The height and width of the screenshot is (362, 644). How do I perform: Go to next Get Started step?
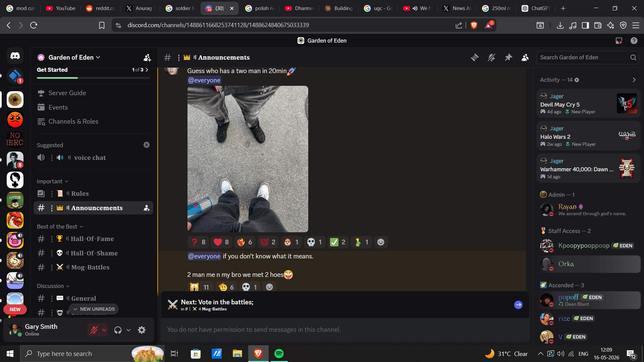(147, 70)
